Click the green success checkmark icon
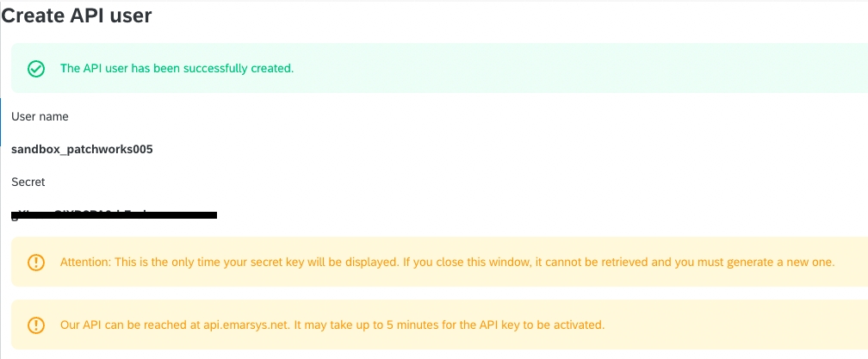The height and width of the screenshot is (359, 868). [36, 69]
